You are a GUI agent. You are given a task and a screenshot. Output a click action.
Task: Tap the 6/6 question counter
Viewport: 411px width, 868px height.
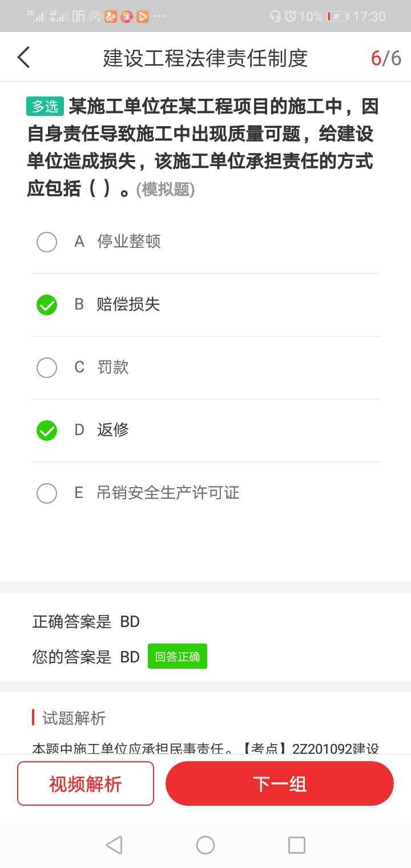(x=386, y=58)
